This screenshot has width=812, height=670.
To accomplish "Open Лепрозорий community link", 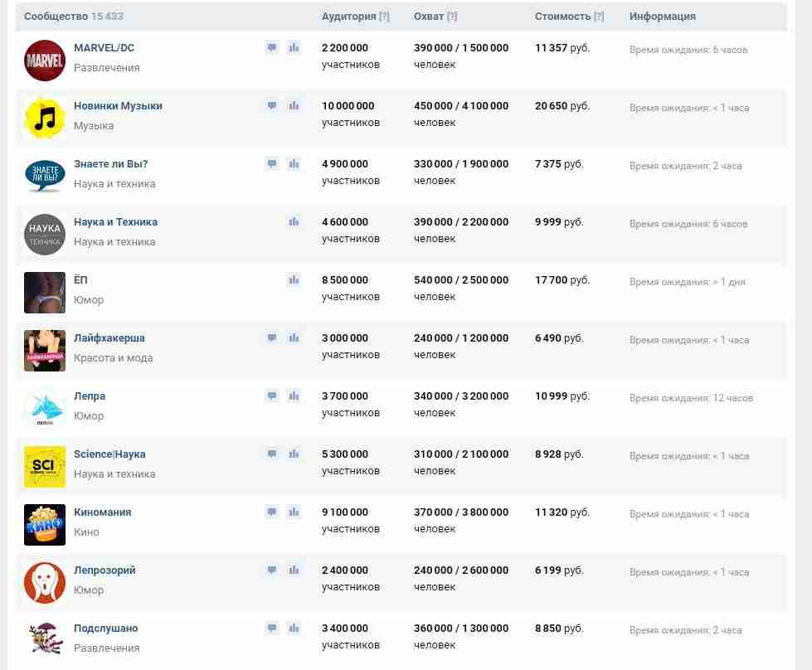I will (x=105, y=570).
